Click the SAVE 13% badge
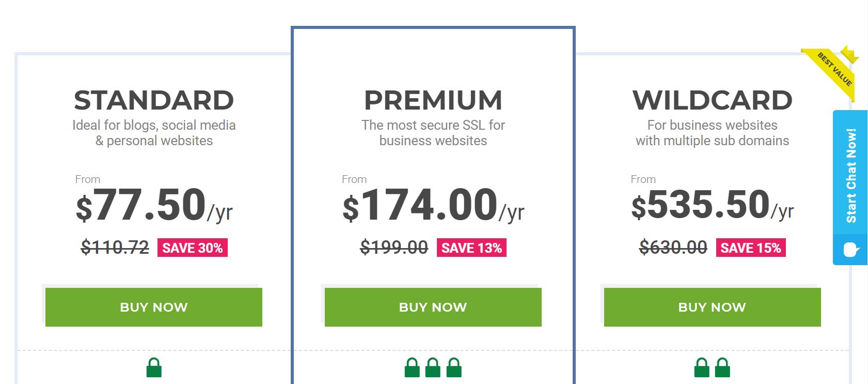Viewport: 868px width, 384px height. tap(471, 248)
